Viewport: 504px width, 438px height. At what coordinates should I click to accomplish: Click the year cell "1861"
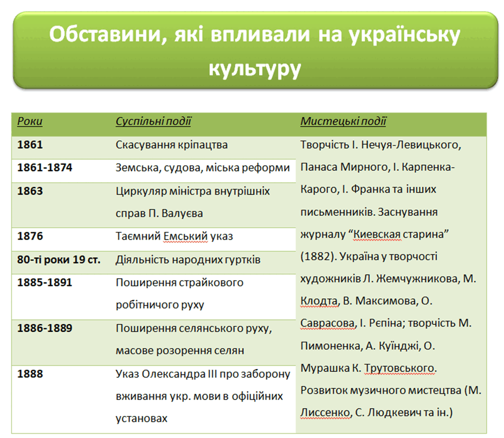(30, 145)
